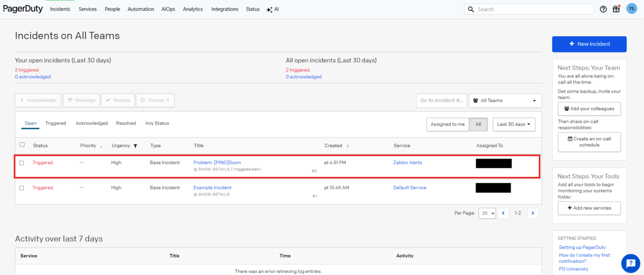Open the Zabbix Alerts service link
The height and width of the screenshot is (275, 644).
[x=408, y=163]
